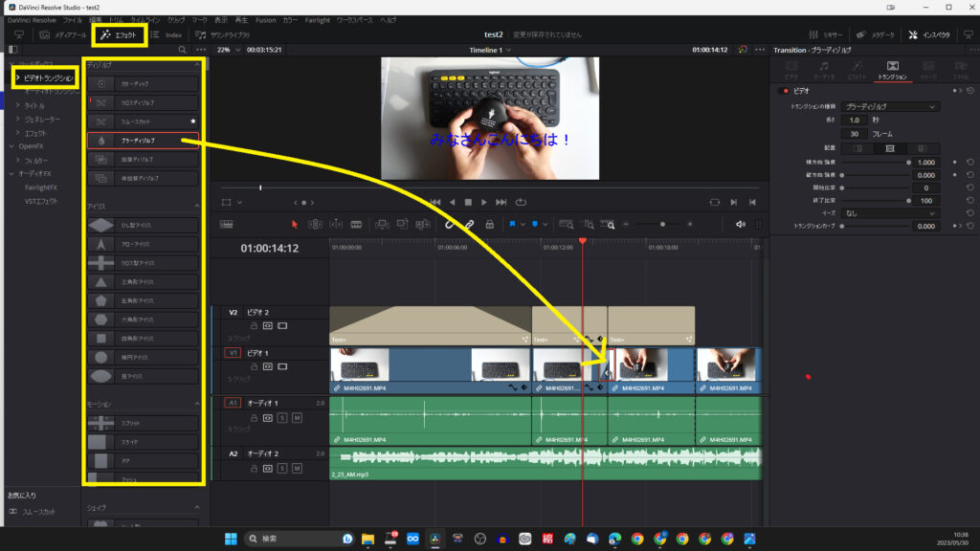The width and height of the screenshot is (980, 551).
Task: Click the custom zoom icon
Action: [608, 224]
